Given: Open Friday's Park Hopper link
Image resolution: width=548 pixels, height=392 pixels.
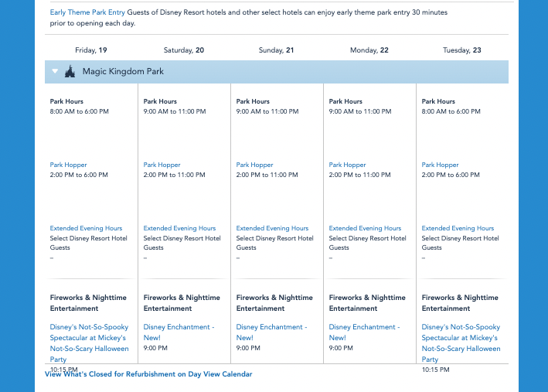Looking at the screenshot, I should coord(69,165).
